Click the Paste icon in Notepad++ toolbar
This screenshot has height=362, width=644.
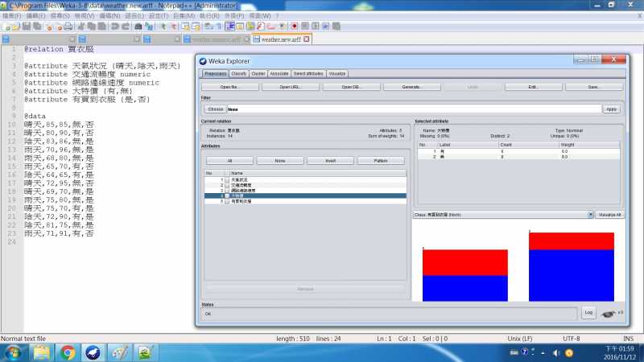tap(101, 27)
